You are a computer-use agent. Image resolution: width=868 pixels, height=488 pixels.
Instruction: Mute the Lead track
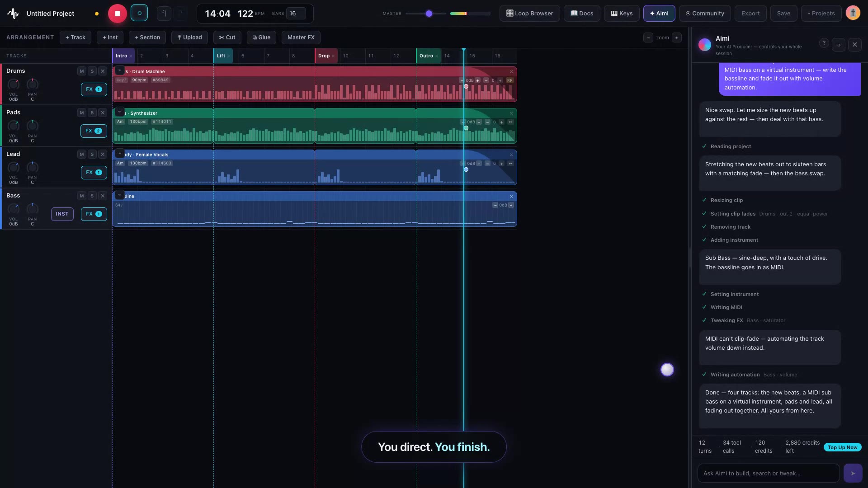coord(82,154)
